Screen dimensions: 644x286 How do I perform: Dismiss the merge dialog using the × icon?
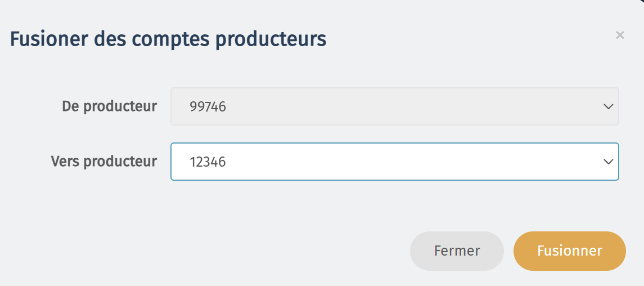tap(620, 35)
